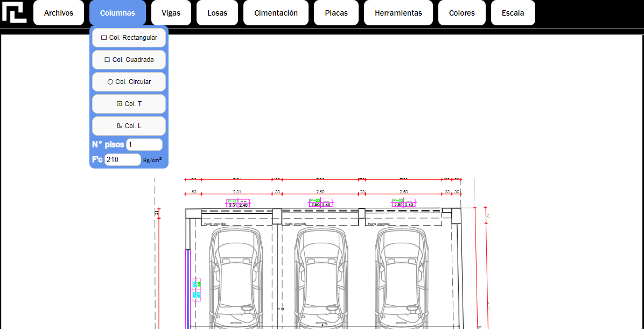Click the right P-02 door tag
Screen dimensions: 644x329
(x=403, y=203)
